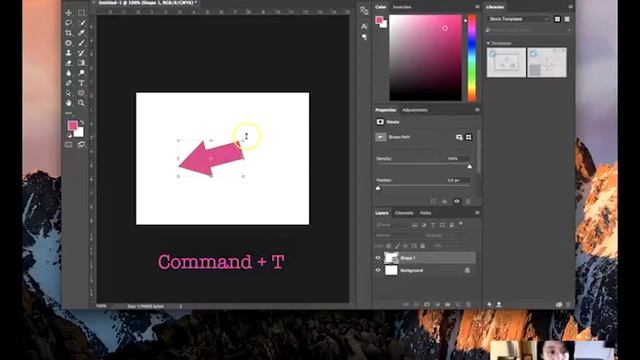Select the History Brush tool

tap(81, 53)
